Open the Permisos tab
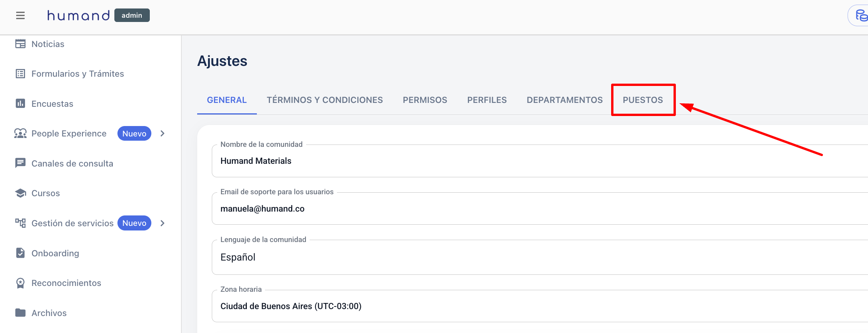 tap(425, 100)
